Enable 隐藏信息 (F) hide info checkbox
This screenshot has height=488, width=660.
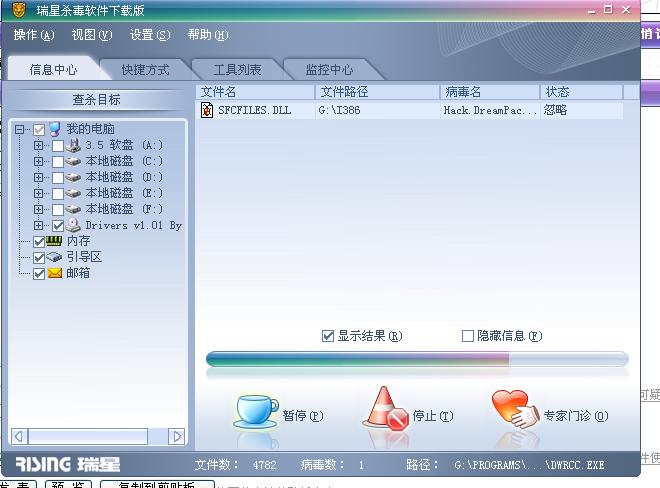point(467,336)
